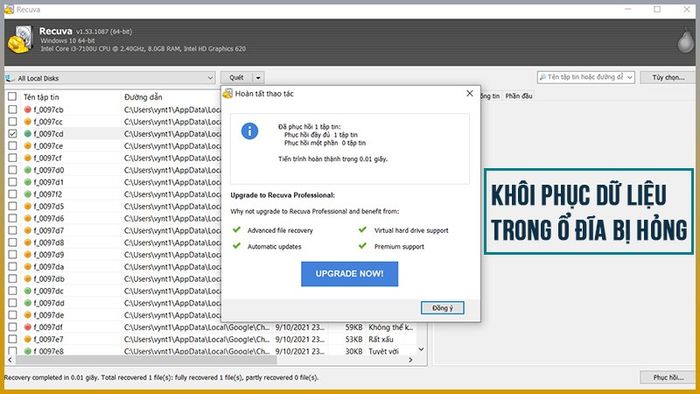
Task: Click the Phục hồi... recover button
Action: coord(668,377)
